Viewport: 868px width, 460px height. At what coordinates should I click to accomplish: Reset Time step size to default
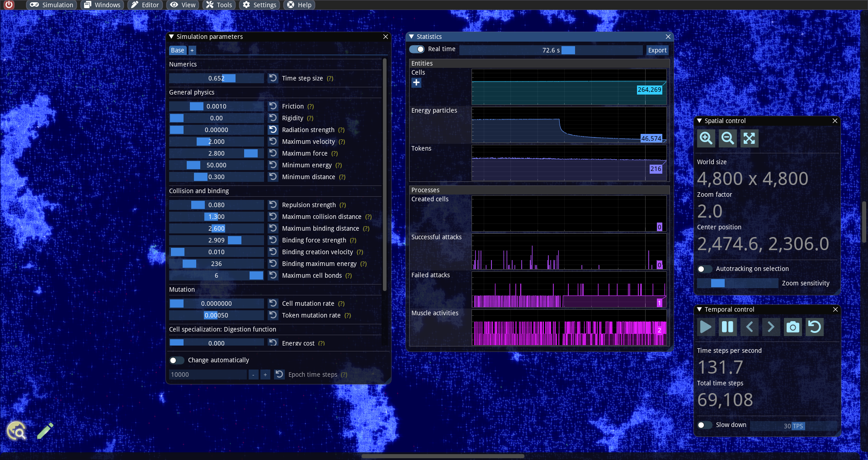pyautogui.click(x=273, y=78)
